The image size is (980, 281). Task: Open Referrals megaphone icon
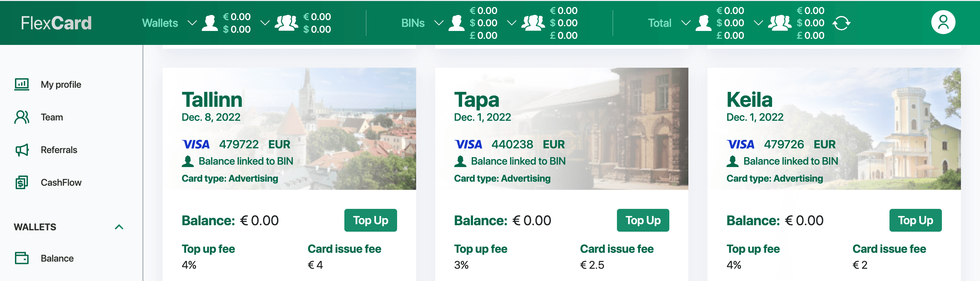(22, 150)
